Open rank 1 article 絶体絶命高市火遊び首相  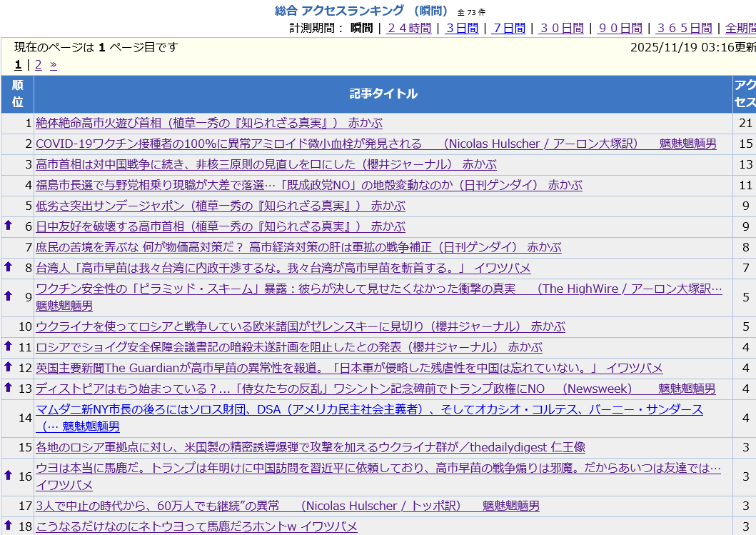pos(208,123)
